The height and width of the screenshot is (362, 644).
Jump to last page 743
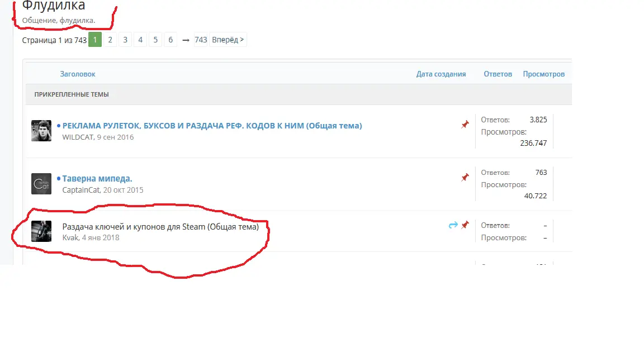pyautogui.click(x=201, y=40)
